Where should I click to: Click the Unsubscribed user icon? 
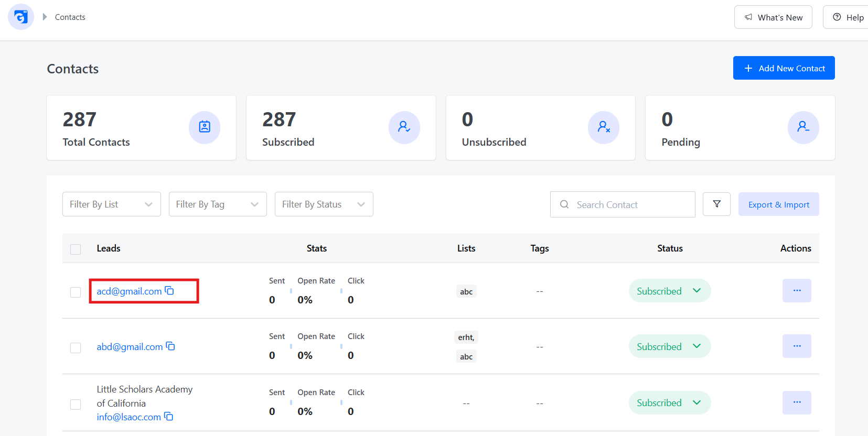[604, 127]
